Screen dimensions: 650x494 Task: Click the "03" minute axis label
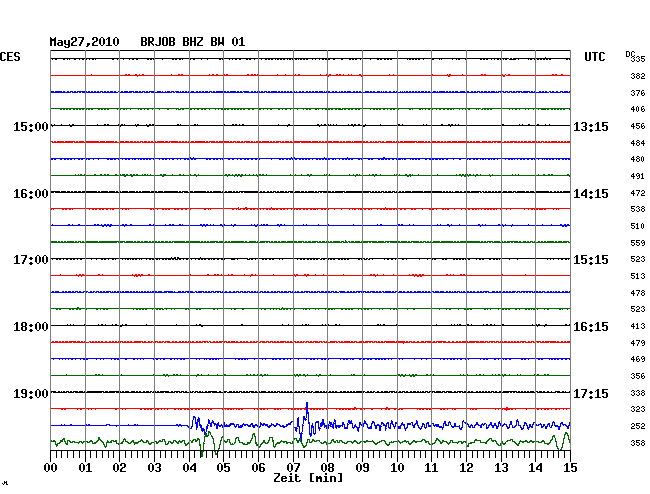click(154, 468)
